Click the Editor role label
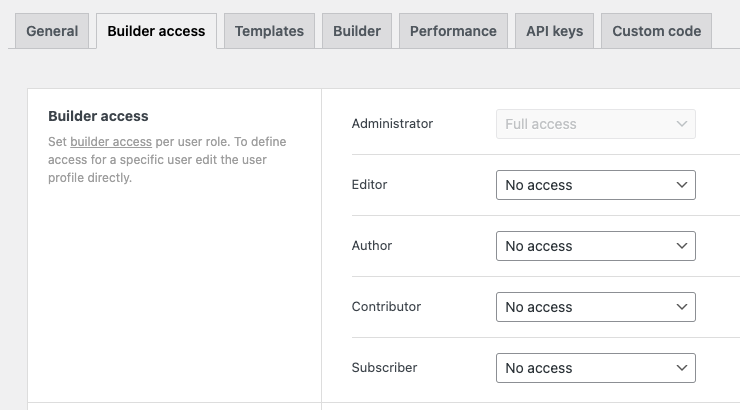 pyautogui.click(x=369, y=184)
